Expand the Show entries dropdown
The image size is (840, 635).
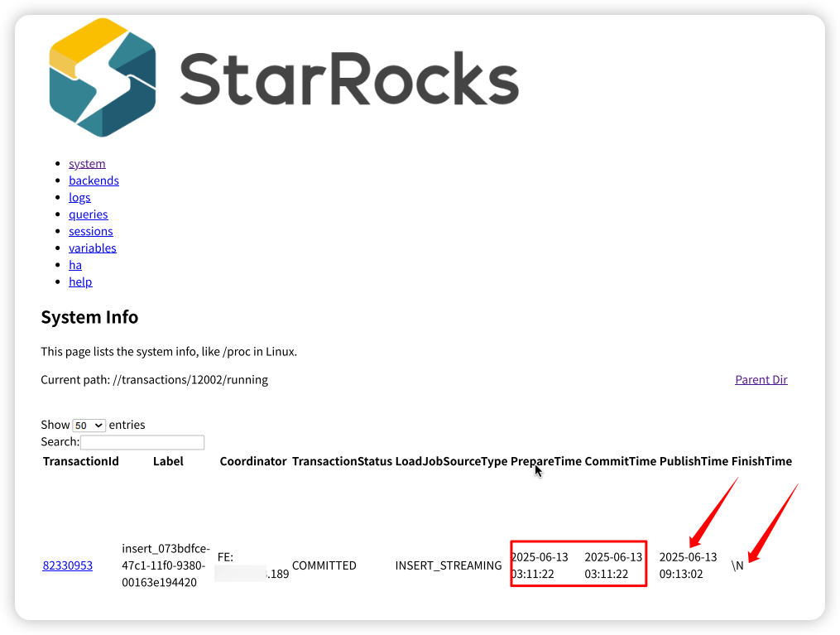[x=89, y=426]
